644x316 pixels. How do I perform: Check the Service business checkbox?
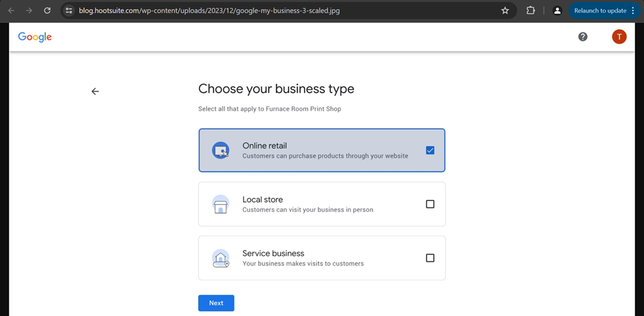430,258
